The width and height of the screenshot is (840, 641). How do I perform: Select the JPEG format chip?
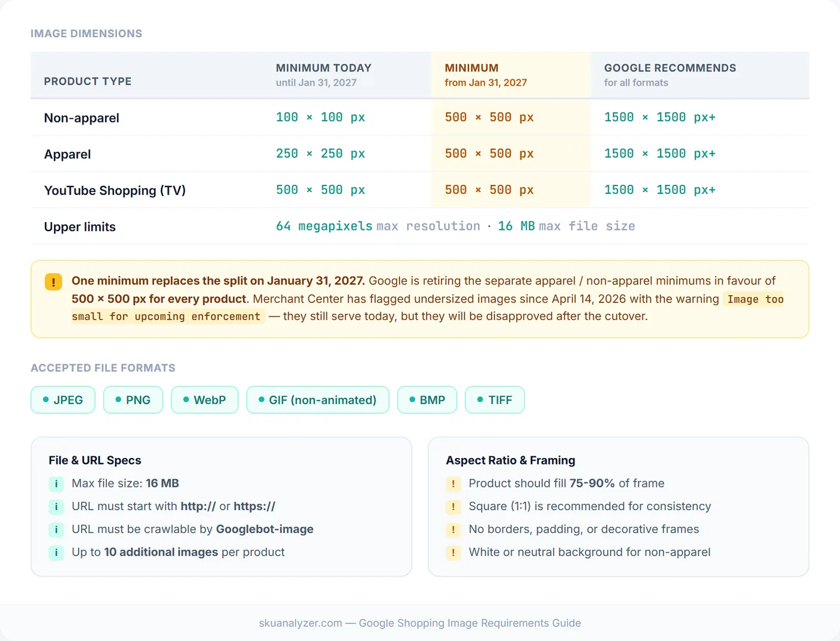tap(63, 400)
